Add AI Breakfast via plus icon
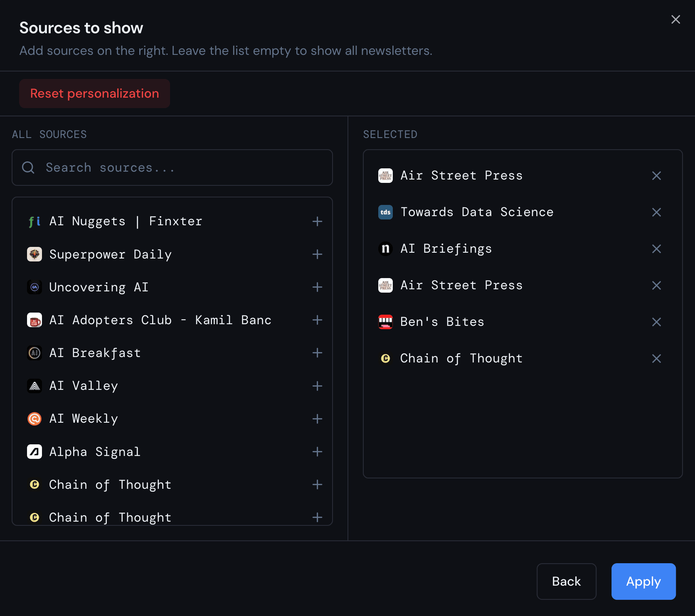Image resolution: width=695 pixels, height=616 pixels. click(x=317, y=352)
